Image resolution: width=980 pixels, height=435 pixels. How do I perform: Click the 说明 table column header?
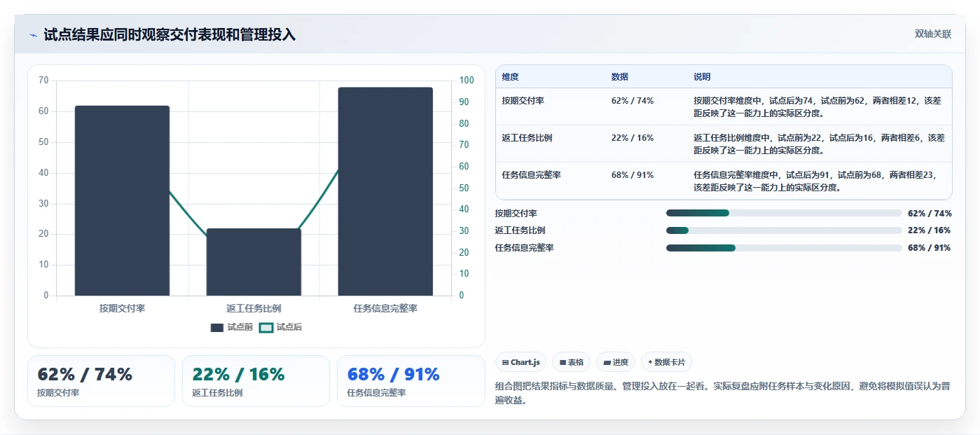point(702,77)
